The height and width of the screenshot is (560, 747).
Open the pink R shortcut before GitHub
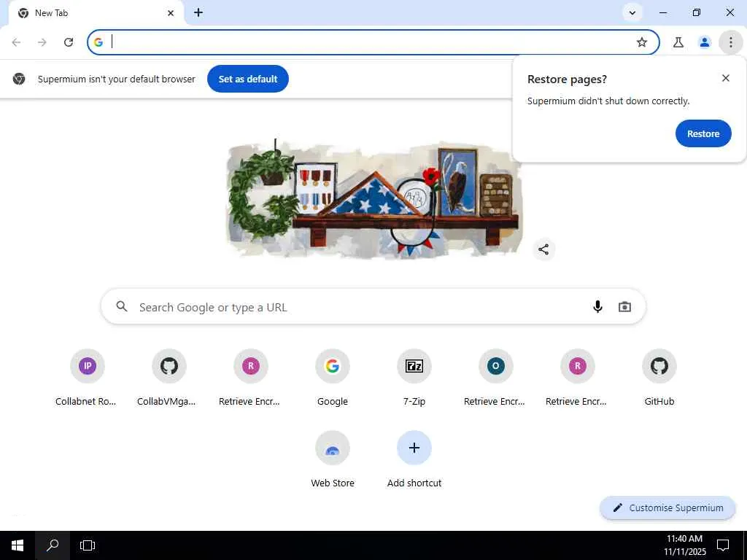click(x=578, y=378)
